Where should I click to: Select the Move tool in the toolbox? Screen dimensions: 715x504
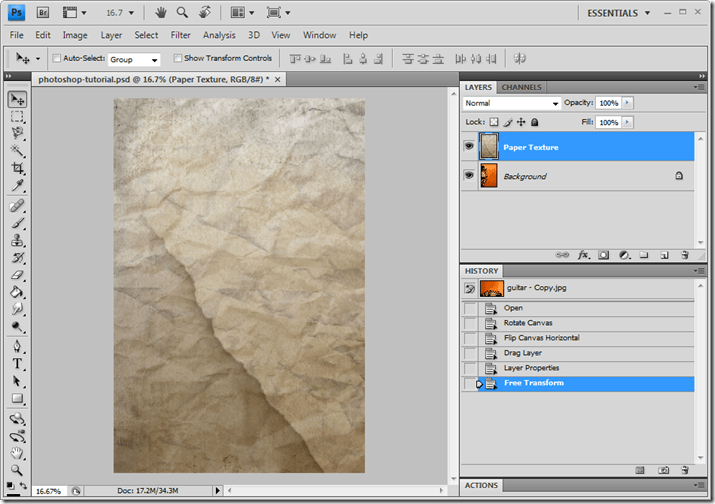click(x=17, y=99)
